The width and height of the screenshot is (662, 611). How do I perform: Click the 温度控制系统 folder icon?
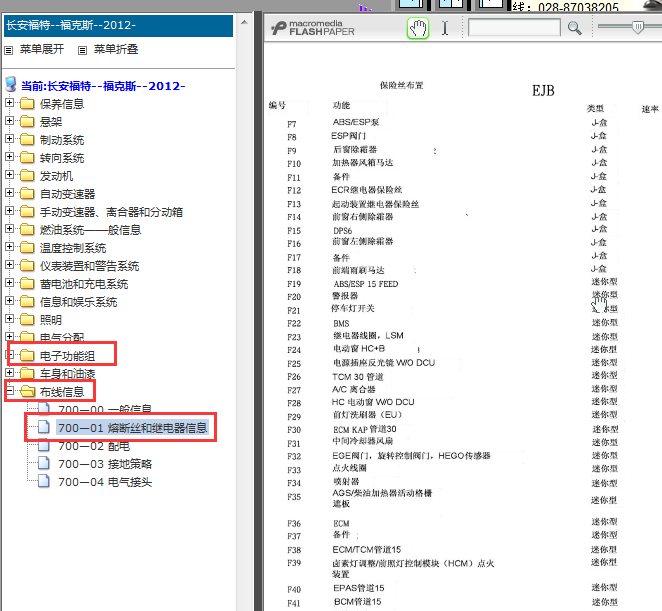[27, 247]
